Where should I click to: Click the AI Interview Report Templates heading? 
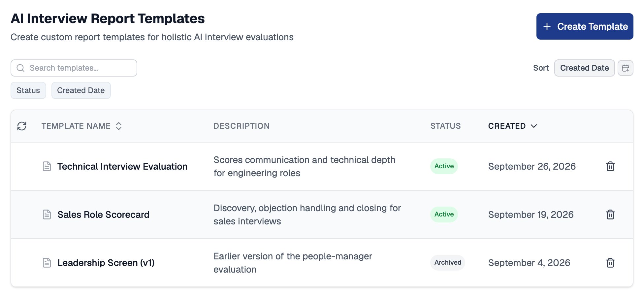[x=108, y=18]
